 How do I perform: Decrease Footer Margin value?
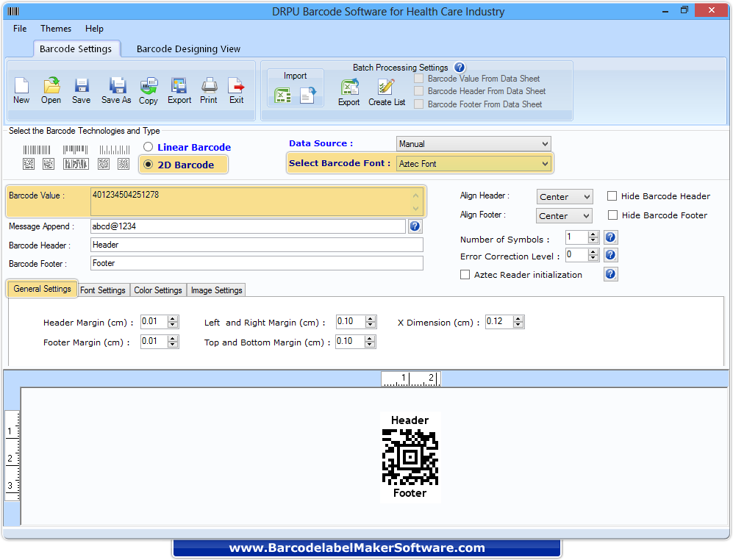173,345
